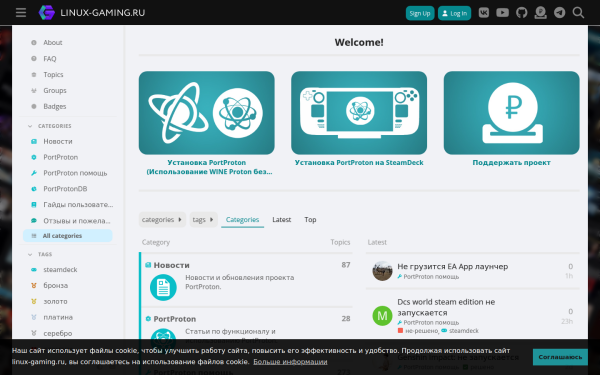This screenshot has width=600, height=375.
Task: Click the Latest column header above topics
Action: 377,242
